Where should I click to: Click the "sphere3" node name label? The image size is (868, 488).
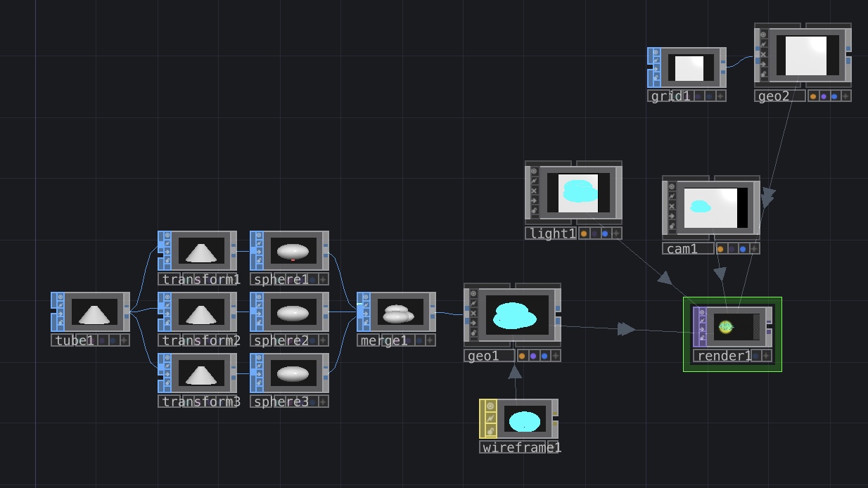click(281, 402)
